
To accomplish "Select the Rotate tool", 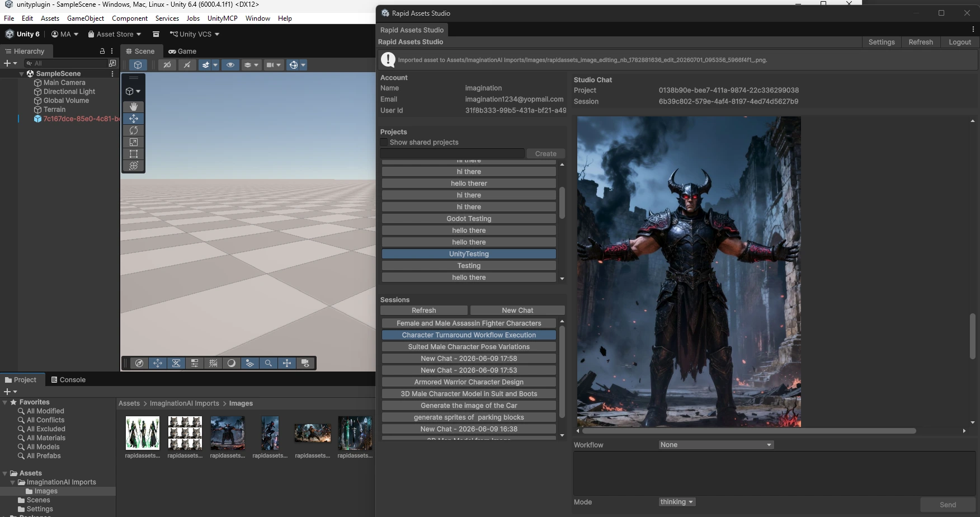I will click(x=134, y=130).
